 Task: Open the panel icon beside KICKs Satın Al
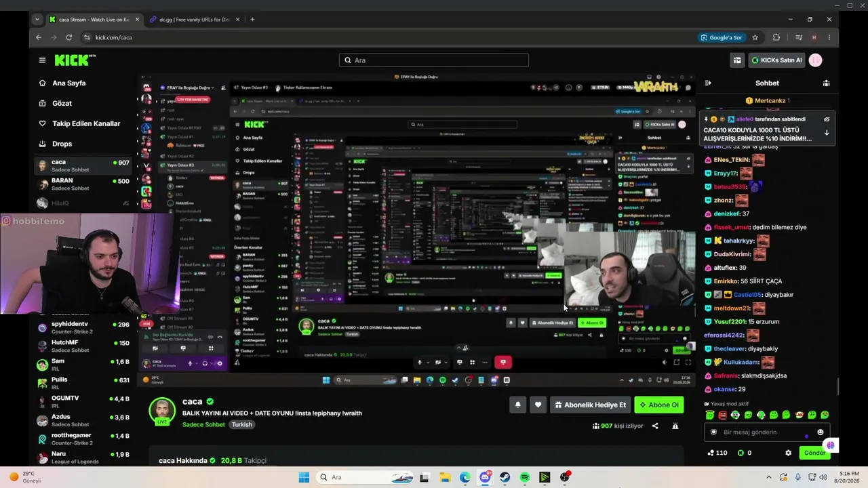tap(737, 60)
